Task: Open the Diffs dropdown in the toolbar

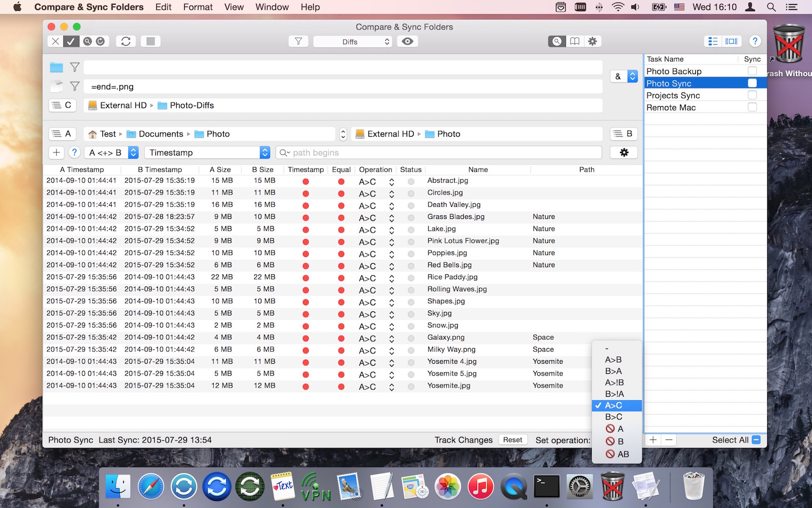Action: pos(353,42)
